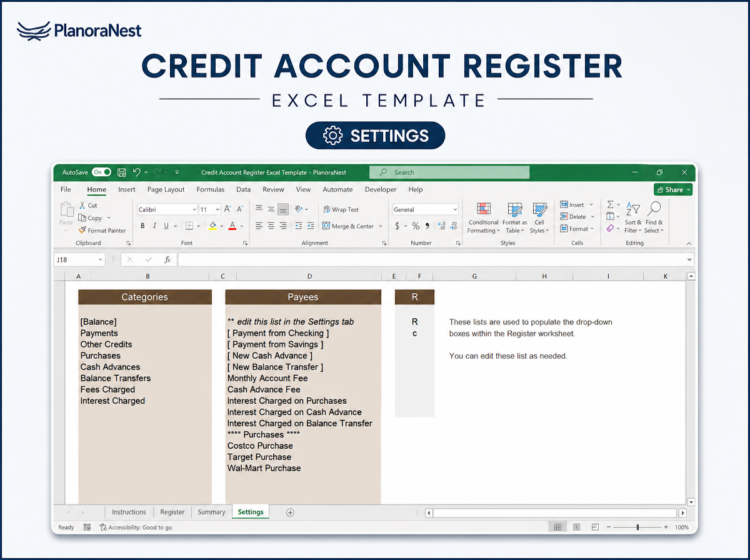750x560 pixels.
Task: Open the File menu
Action: pyautogui.click(x=66, y=189)
